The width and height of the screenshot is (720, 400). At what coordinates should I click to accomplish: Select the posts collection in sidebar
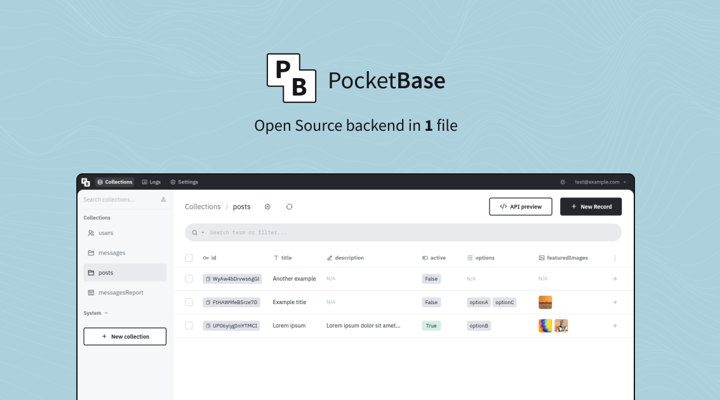(124, 273)
